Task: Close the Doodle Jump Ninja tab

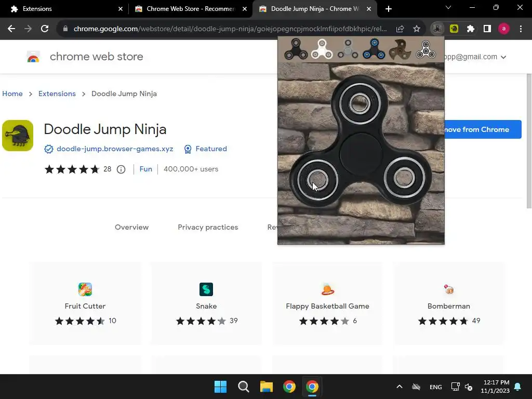Action: pyautogui.click(x=369, y=9)
